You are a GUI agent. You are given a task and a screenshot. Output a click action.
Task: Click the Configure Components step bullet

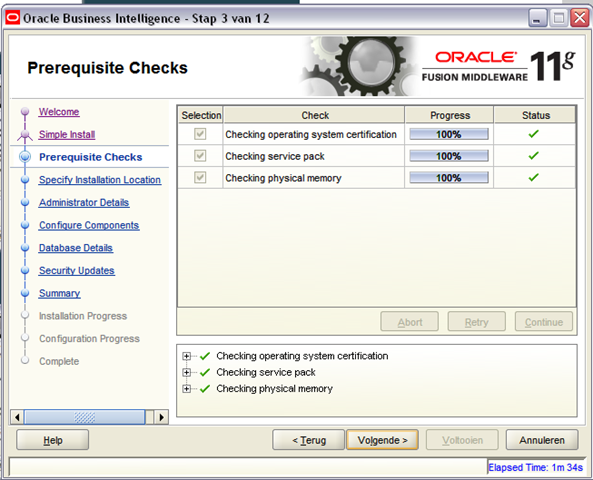[x=25, y=225]
